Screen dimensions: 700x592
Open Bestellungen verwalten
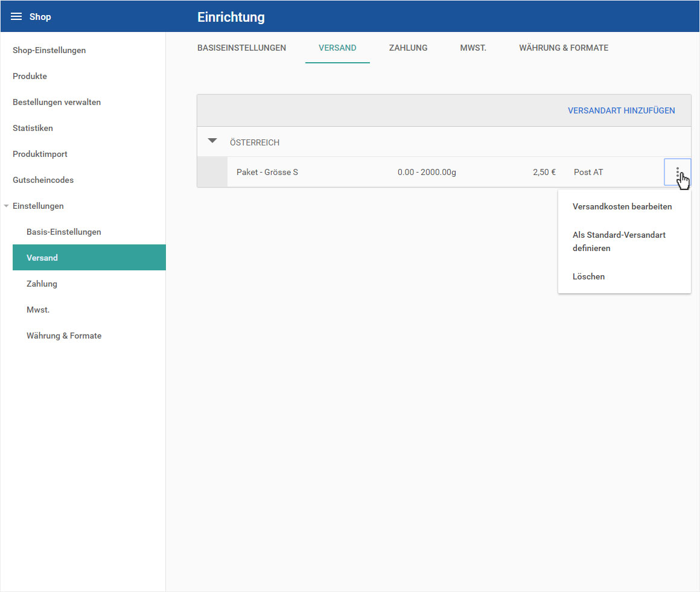tap(57, 102)
